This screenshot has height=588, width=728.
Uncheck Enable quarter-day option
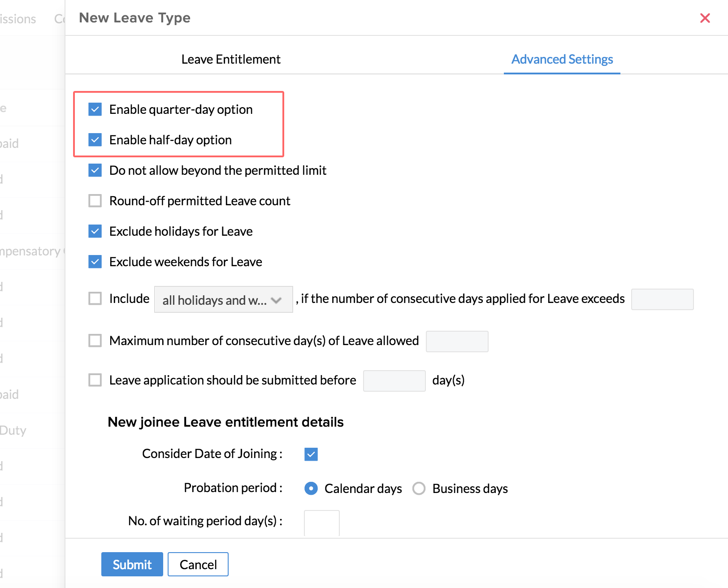point(95,109)
